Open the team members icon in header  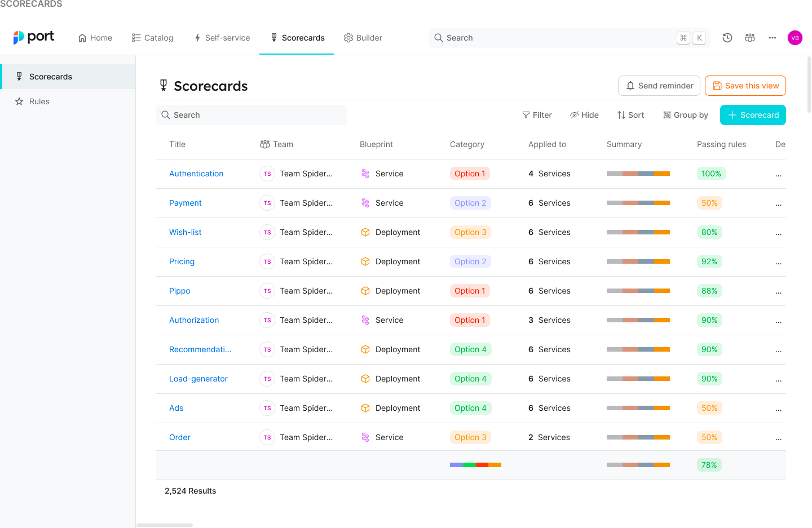(750, 38)
